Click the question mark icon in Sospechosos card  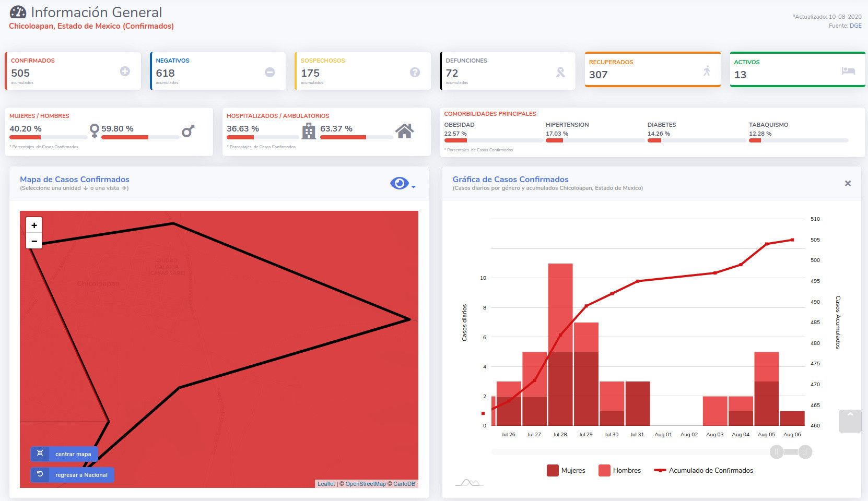click(415, 72)
